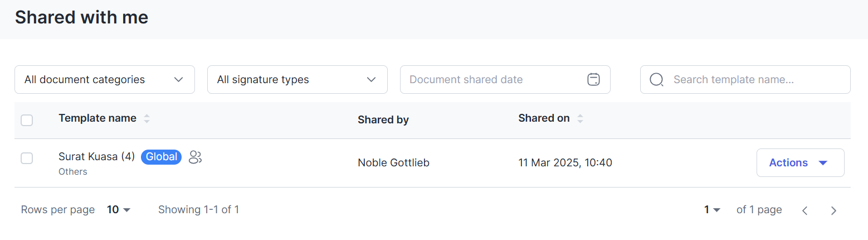Sort by Shared on arrows
The image size is (868, 240).
[x=580, y=118]
